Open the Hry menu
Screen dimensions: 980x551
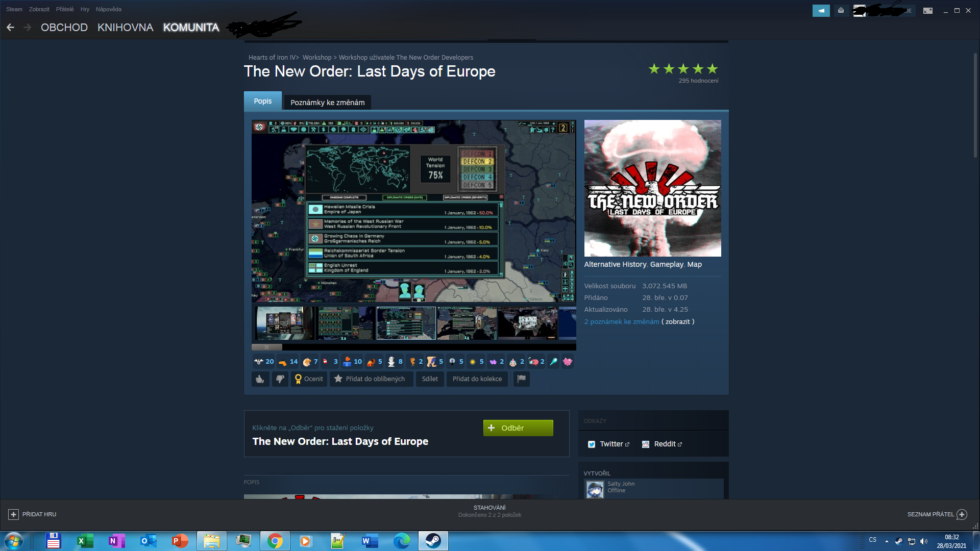click(85, 9)
